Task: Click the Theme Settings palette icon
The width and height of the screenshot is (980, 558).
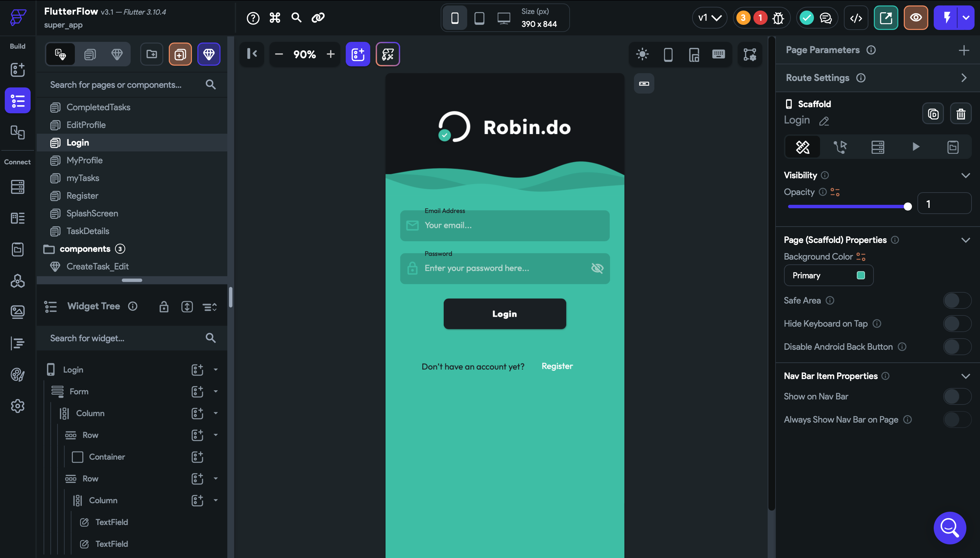Action: [x=17, y=374]
